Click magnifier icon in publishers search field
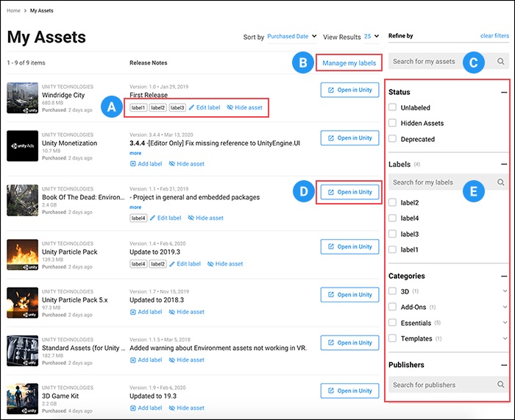The width and height of the screenshot is (515, 420). (500, 385)
